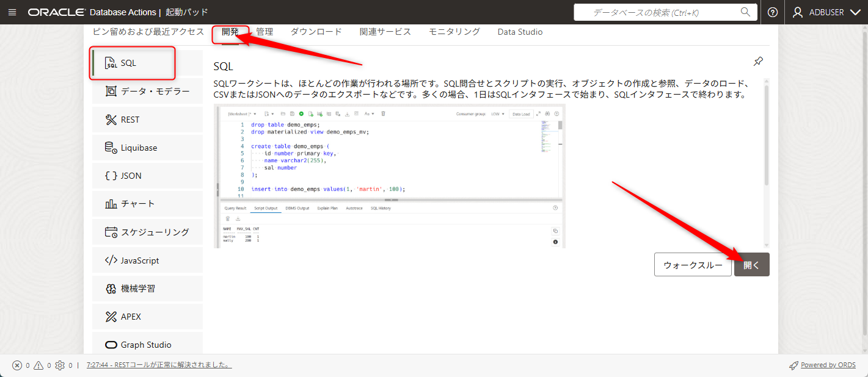Click the error count icon in status bar
This screenshot has width=868, height=377.
(17, 365)
